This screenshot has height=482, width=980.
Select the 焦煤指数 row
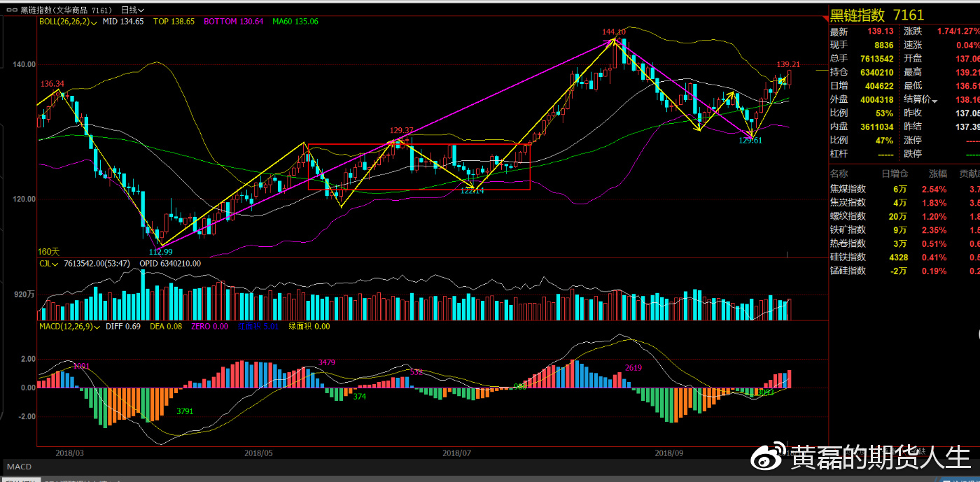tap(904, 189)
